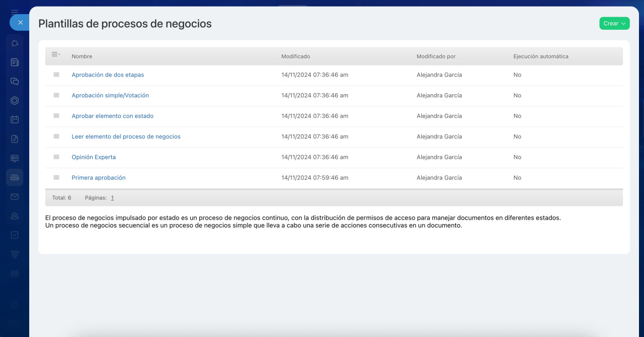The height and width of the screenshot is (337, 644).
Task: Open the tasks checkmark icon in sidebar
Action: click(x=15, y=235)
